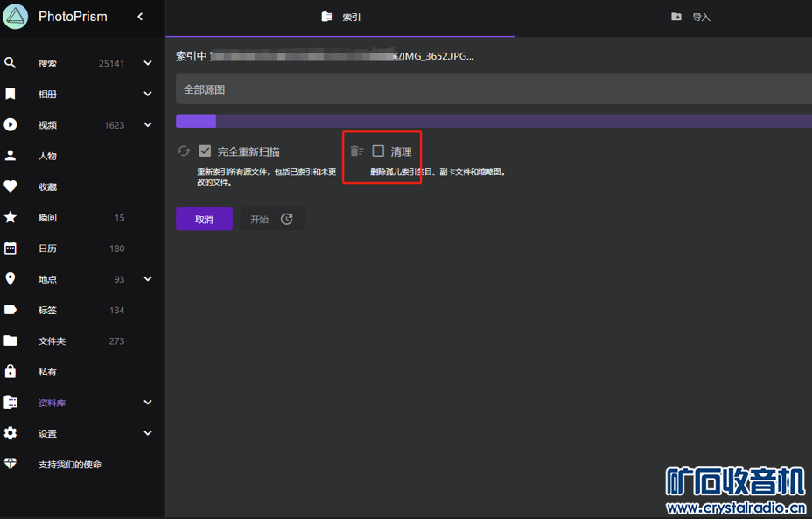Click the 25141 search count
This screenshot has height=519, width=812.
pyautogui.click(x=111, y=63)
